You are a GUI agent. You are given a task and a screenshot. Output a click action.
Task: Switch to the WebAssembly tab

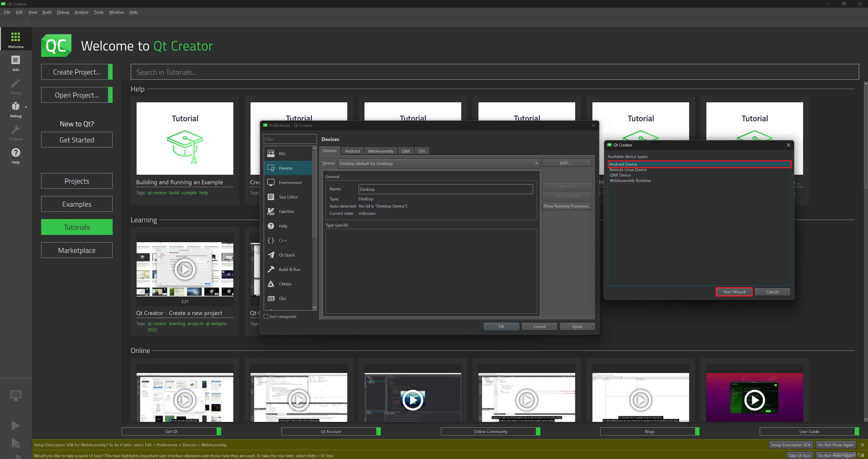pos(381,151)
